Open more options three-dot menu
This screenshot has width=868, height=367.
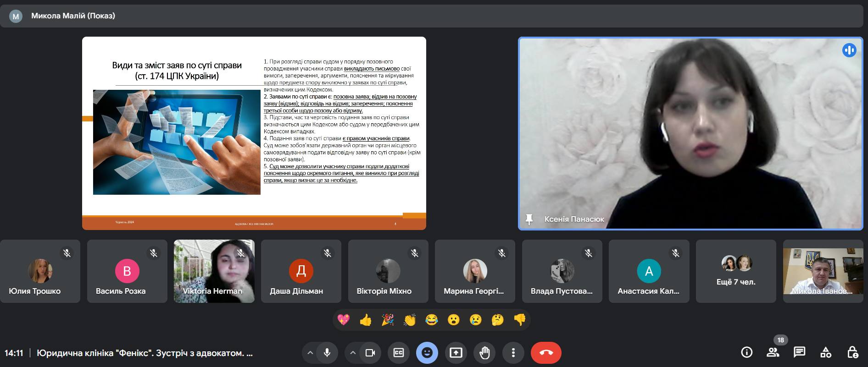click(513, 353)
